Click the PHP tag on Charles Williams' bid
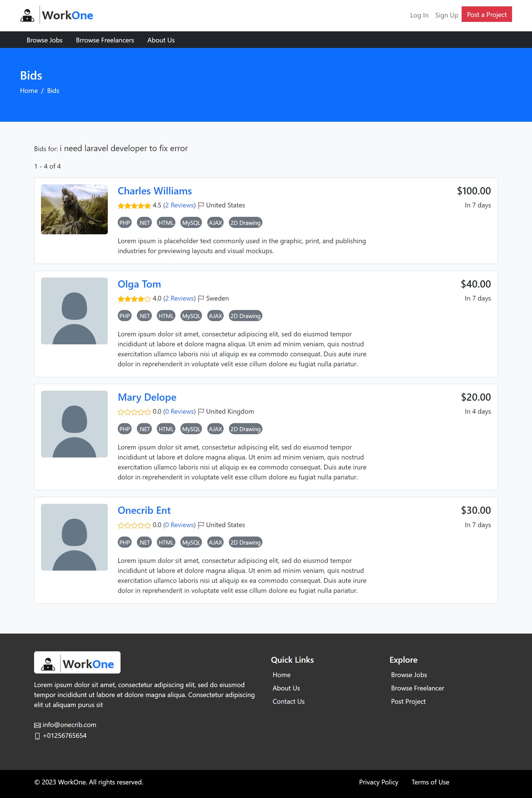 [x=124, y=223]
